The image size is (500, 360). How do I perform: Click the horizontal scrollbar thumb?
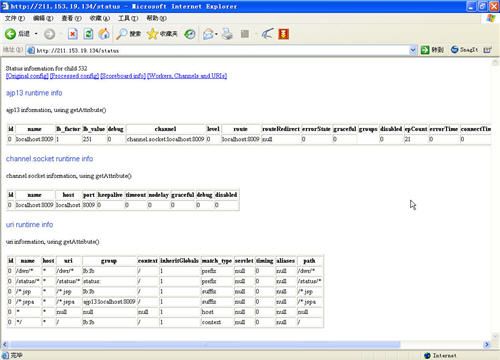205,344
